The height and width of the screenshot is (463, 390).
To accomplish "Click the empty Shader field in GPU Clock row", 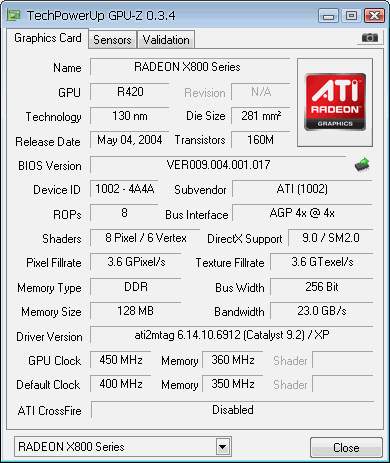I will [x=343, y=360].
